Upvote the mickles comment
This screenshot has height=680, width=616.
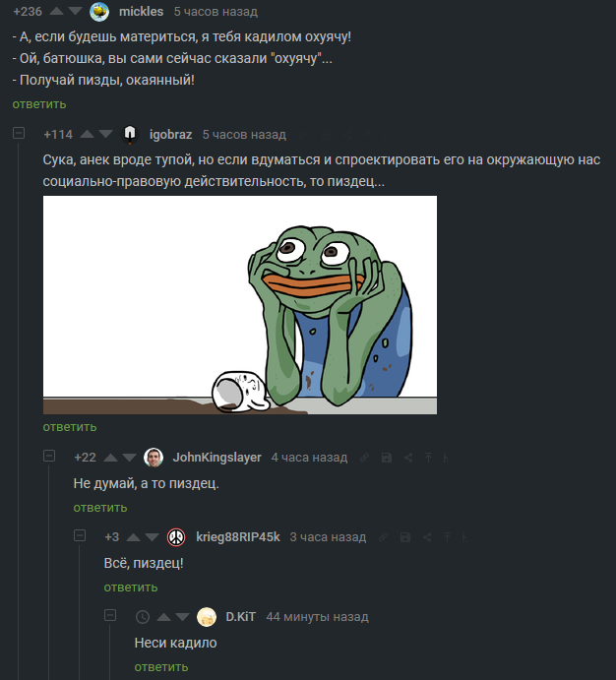(x=57, y=11)
